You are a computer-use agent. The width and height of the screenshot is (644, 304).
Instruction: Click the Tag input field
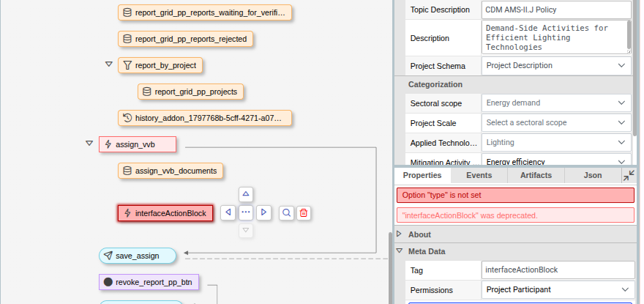coord(558,270)
